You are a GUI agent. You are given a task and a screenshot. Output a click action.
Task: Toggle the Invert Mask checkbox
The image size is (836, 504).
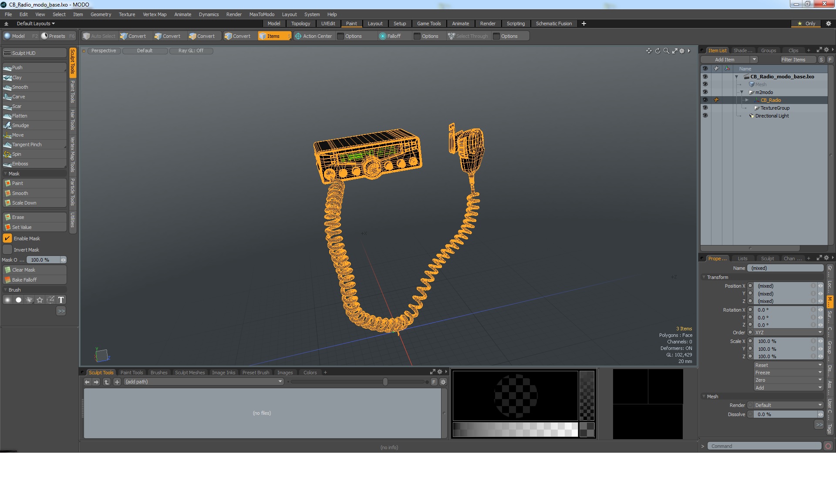(x=7, y=250)
